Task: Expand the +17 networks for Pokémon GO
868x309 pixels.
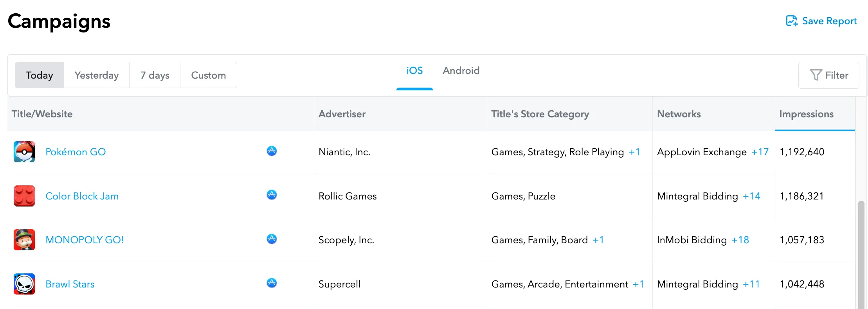Action: (x=760, y=152)
